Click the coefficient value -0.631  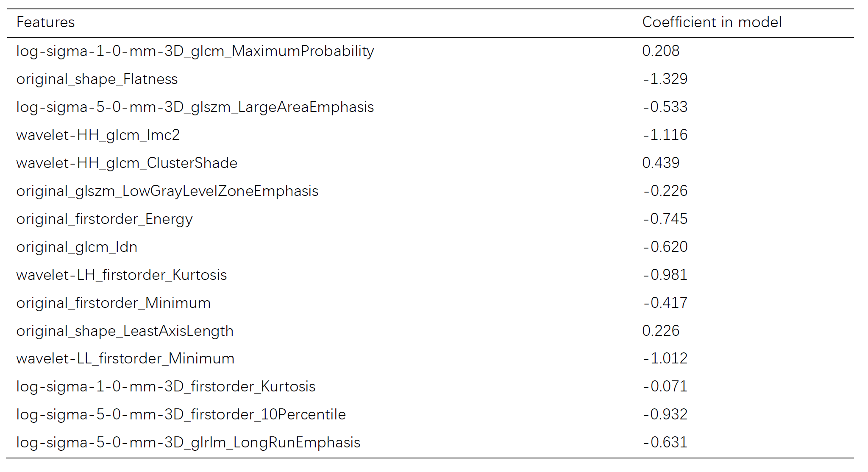tap(665, 442)
